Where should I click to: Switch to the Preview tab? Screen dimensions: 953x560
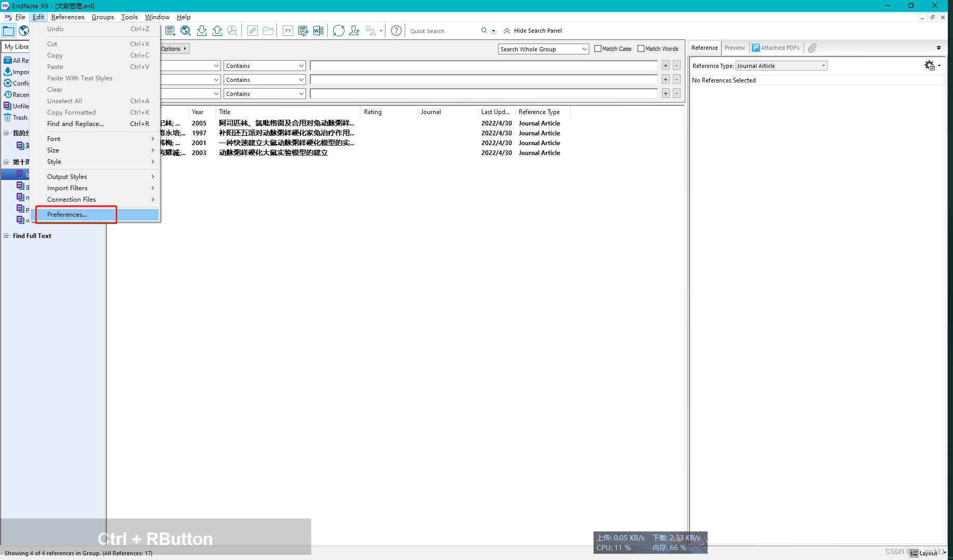pyautogui.click(x=735, y=48)
